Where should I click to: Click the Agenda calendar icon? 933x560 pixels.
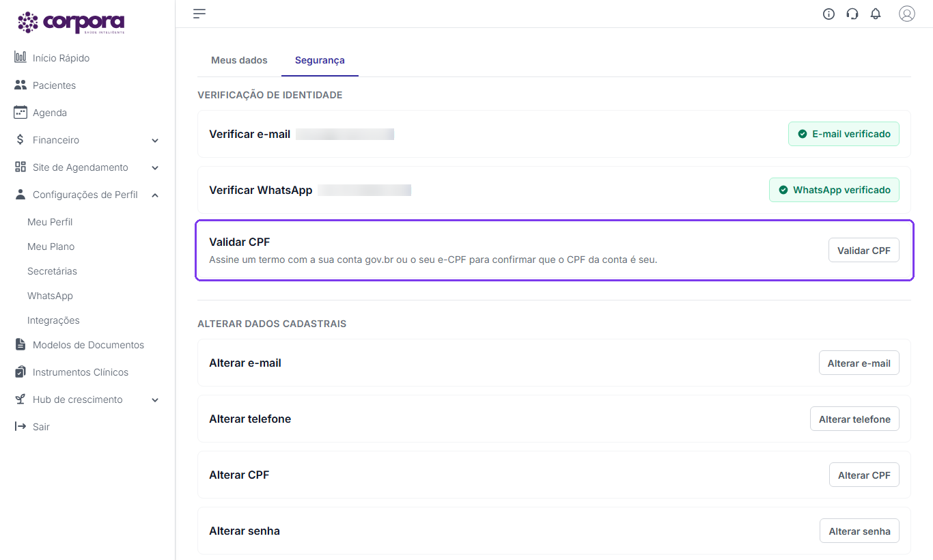tap(20, 112)
